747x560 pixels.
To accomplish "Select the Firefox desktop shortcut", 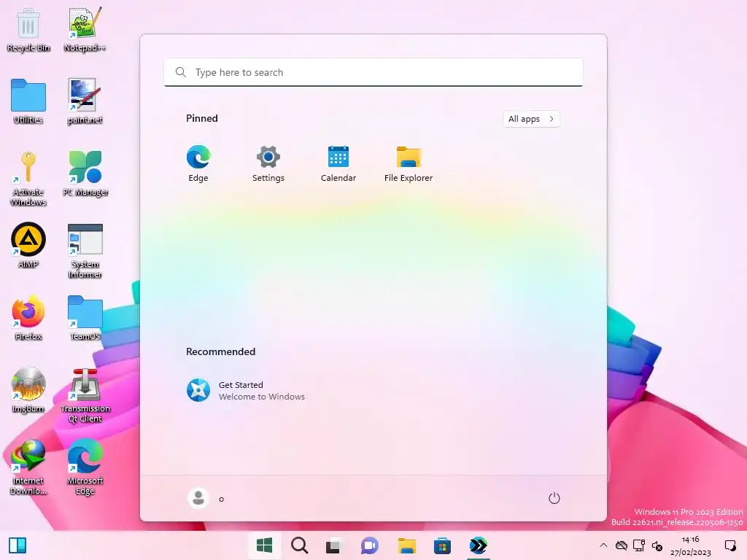I will (28, 319).
